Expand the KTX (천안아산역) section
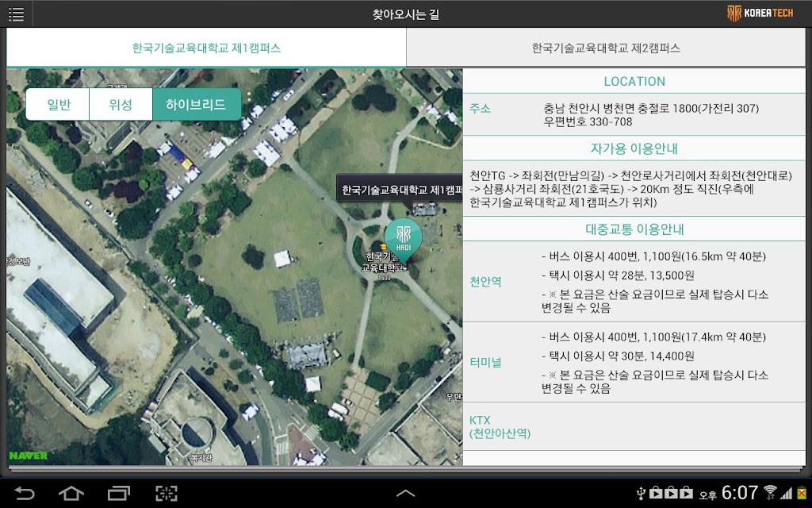 pos(634,426)
